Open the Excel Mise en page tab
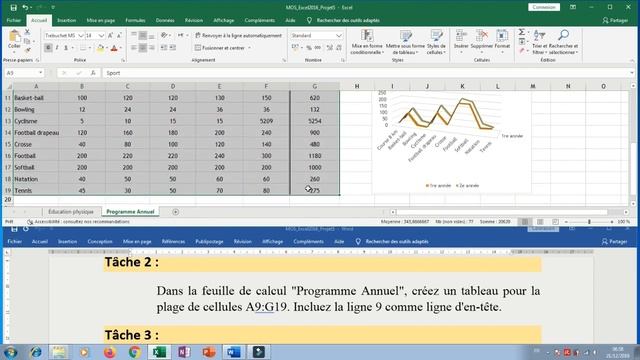Screen dimensions: 640x360 coord(100,20)
